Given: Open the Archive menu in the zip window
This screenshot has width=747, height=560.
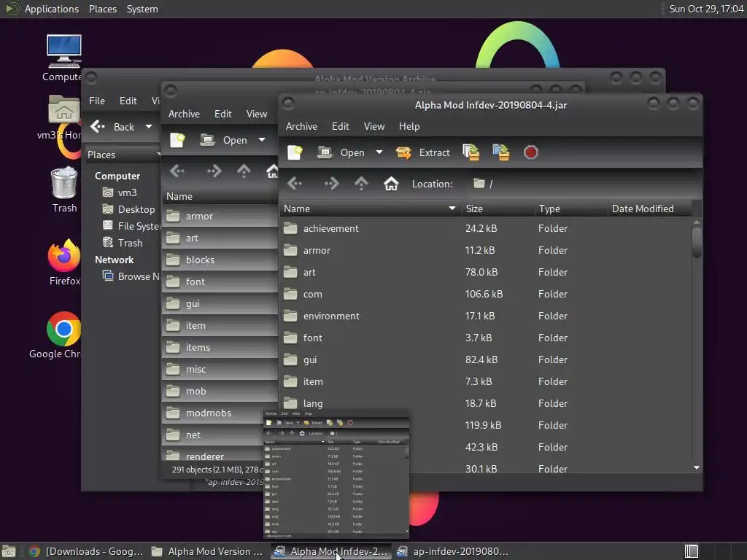Looking at the screenshot, I should click(x=184, y=114).
